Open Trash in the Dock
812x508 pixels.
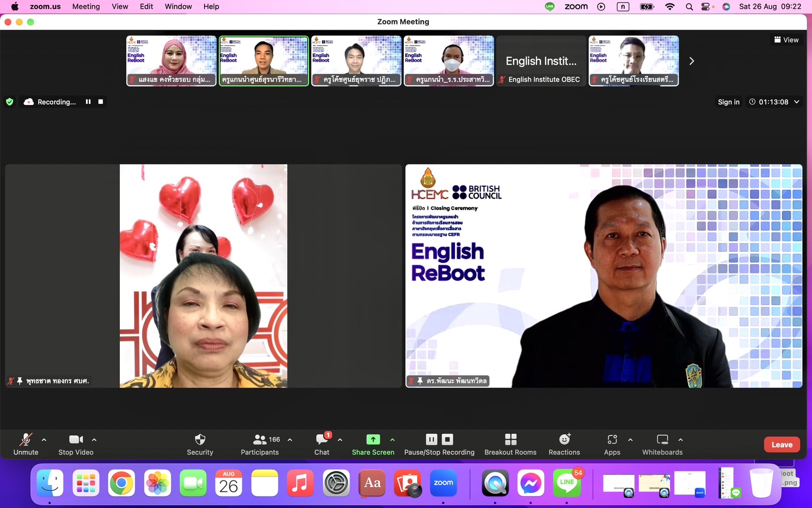[761, 483]
